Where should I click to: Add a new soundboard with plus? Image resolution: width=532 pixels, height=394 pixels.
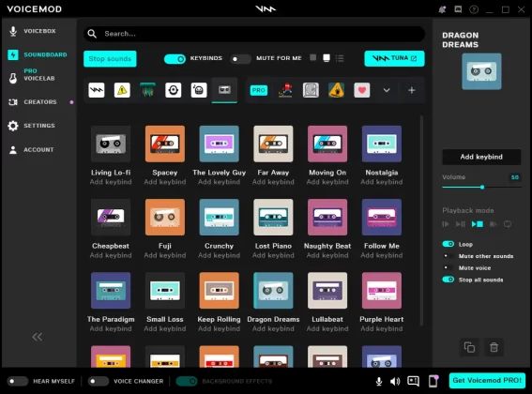[412, 90]
